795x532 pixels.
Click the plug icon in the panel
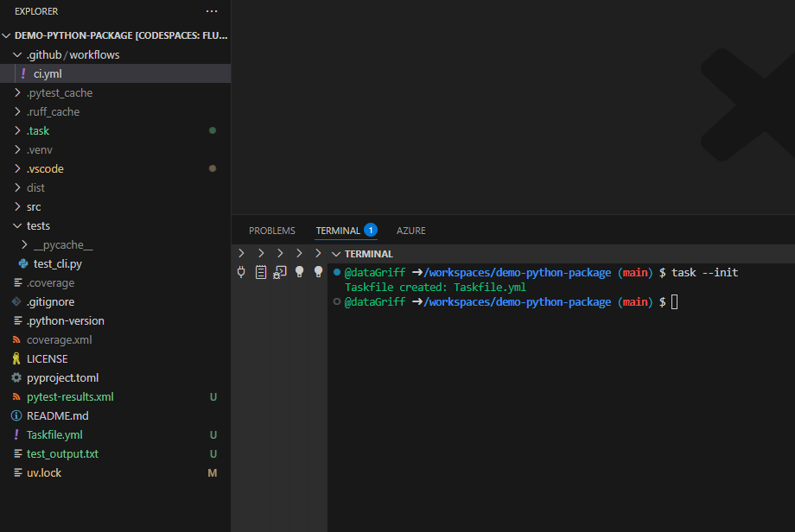coord(241,272)
